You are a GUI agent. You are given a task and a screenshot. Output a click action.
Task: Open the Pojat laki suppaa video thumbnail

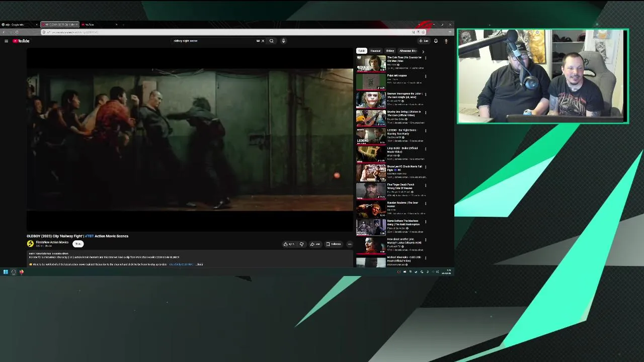(371, 81)
